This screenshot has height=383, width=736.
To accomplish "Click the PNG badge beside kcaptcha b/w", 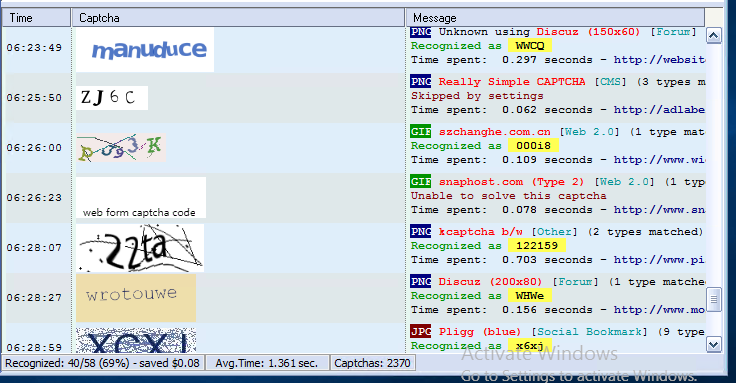I will tap(421, 232).
